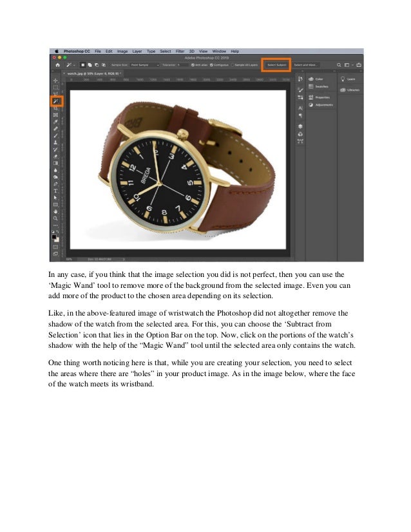The width and height of the screenshot is (411, 532).
Task: Open the Sample Size dropdown
Action: (x=145, y=65)
